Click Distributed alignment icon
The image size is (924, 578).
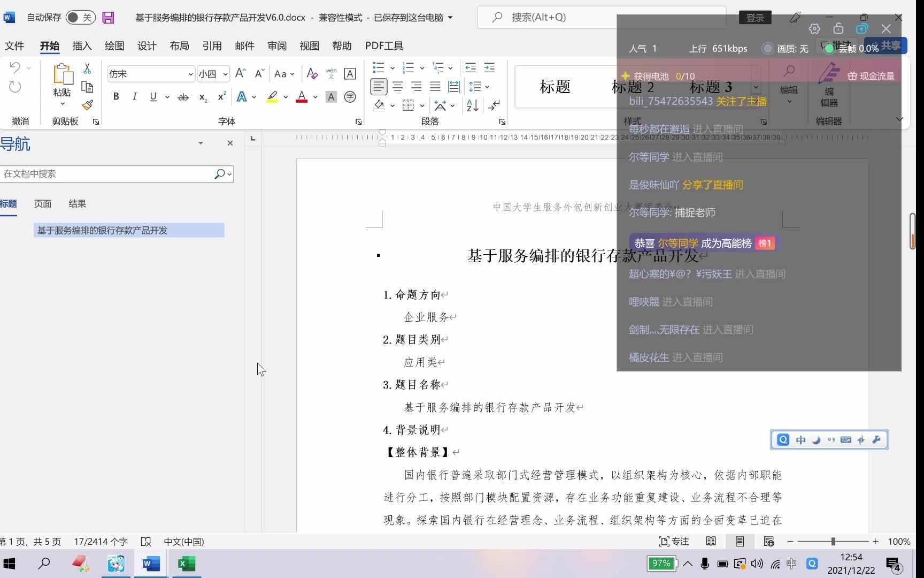[454, 86]
